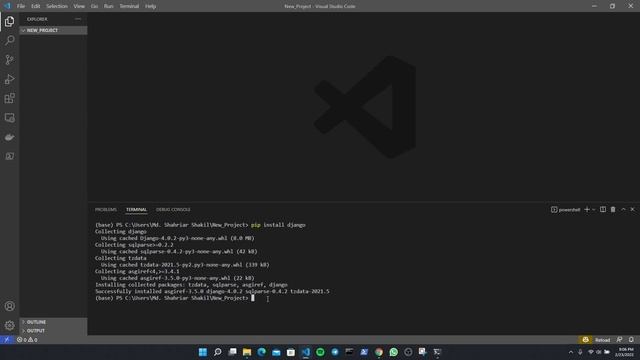
Task: Show hidden system tray icons
Action: coord(571,352)
